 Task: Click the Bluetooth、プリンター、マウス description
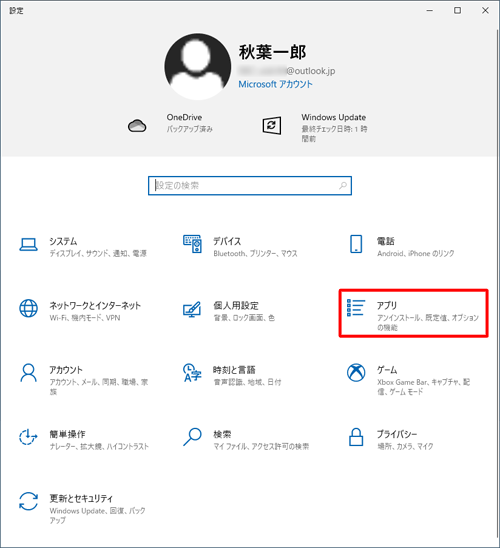tap(255, 253)
